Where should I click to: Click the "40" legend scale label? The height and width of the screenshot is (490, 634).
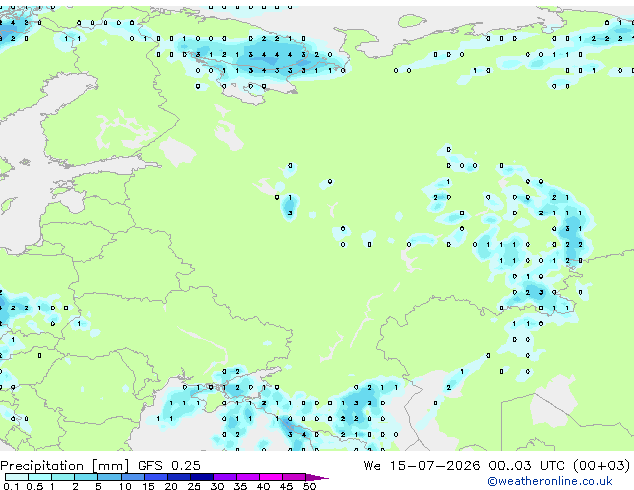coord(263,486)
